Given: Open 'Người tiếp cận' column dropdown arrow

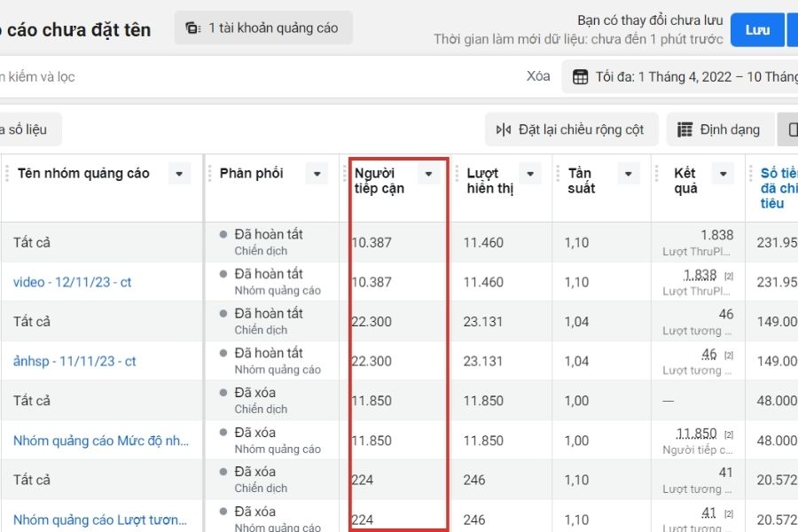Looking at the screenshot, I should click(428, 174).
